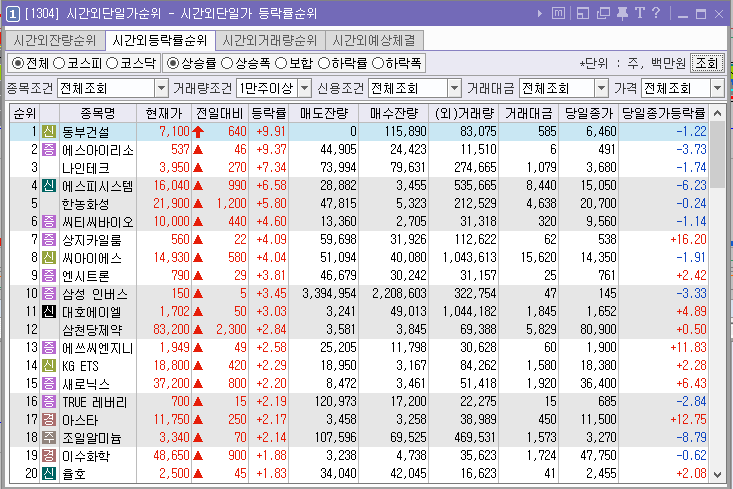Click current price 7,100 for 동부건설
The width and height of the screenshot is (733, 489).
[174, 132]
